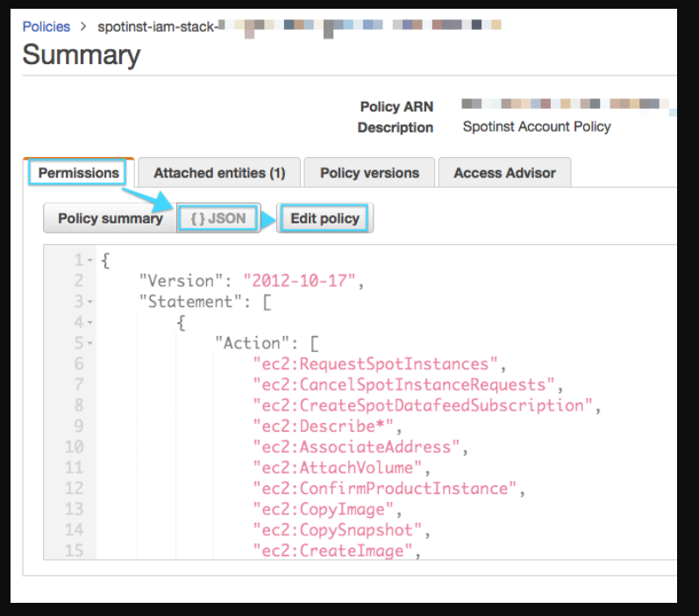Image resolution: width=699 pixels, height=616 pixels.
Task: Collapse the root JSON object at line 1
Action: point(90,261)
